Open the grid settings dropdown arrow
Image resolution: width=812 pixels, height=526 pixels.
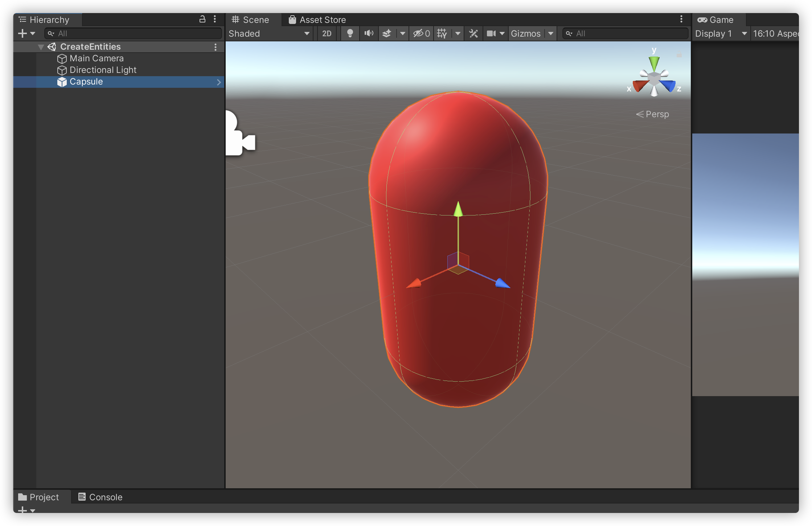point(458,33)
